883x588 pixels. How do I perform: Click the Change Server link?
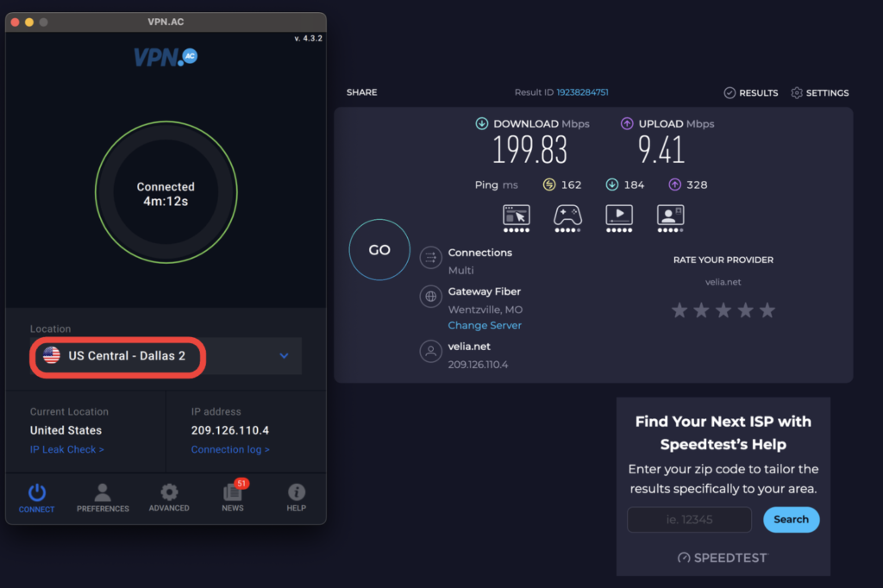coord(485,326)
